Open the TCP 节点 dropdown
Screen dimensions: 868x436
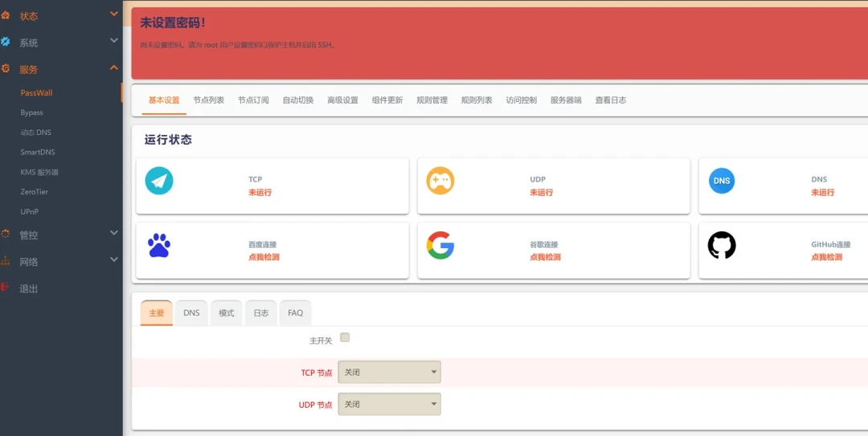pyautogui.click(x=389, y=373)
